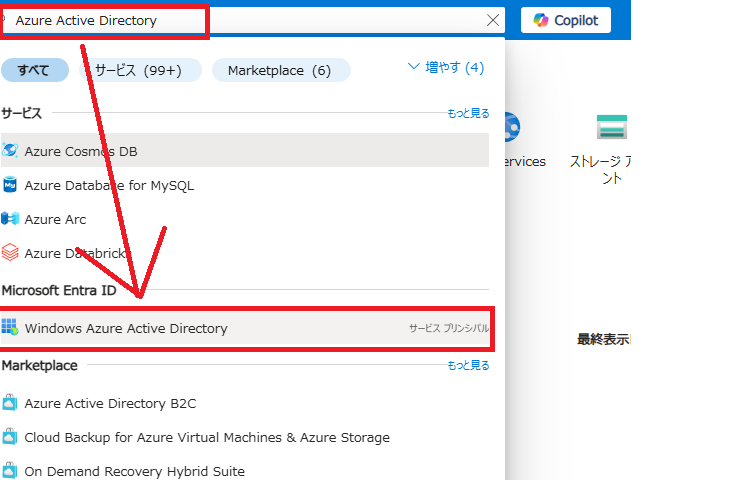
Task: Select the すべて filter tab
Action: 34,70
